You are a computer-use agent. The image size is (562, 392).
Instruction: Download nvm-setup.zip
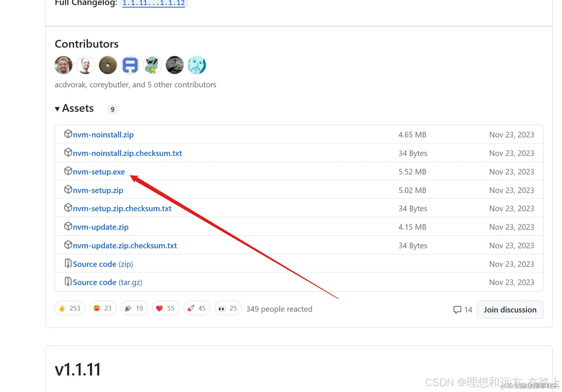98,190
